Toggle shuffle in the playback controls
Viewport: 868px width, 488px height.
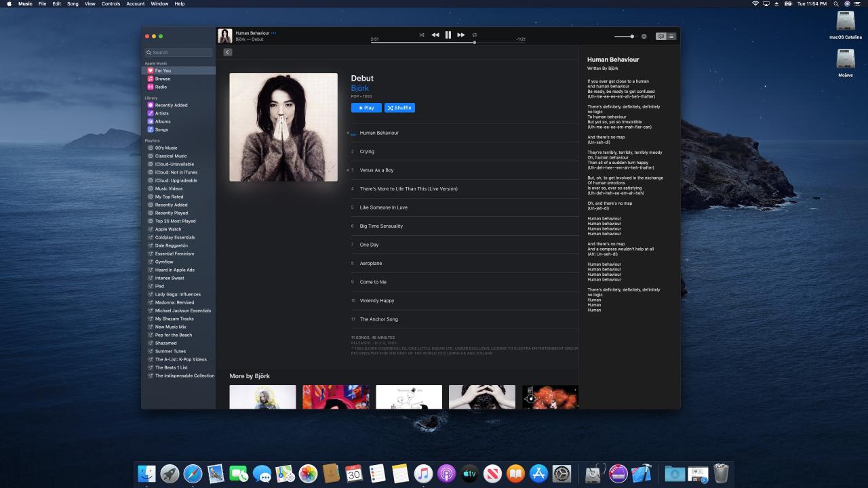(x=422, y=35)
